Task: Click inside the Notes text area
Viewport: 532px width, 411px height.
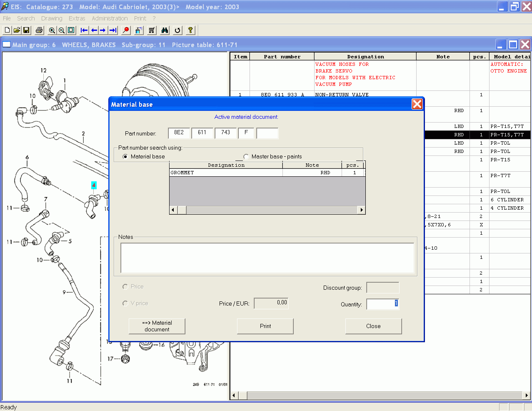Action: pyautogui.click(x=267, y=258)
